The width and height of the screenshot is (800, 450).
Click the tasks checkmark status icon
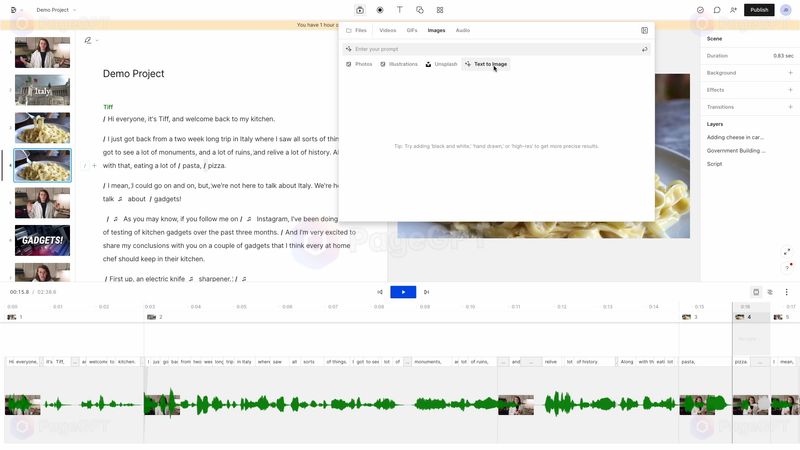tap(701, 10)
